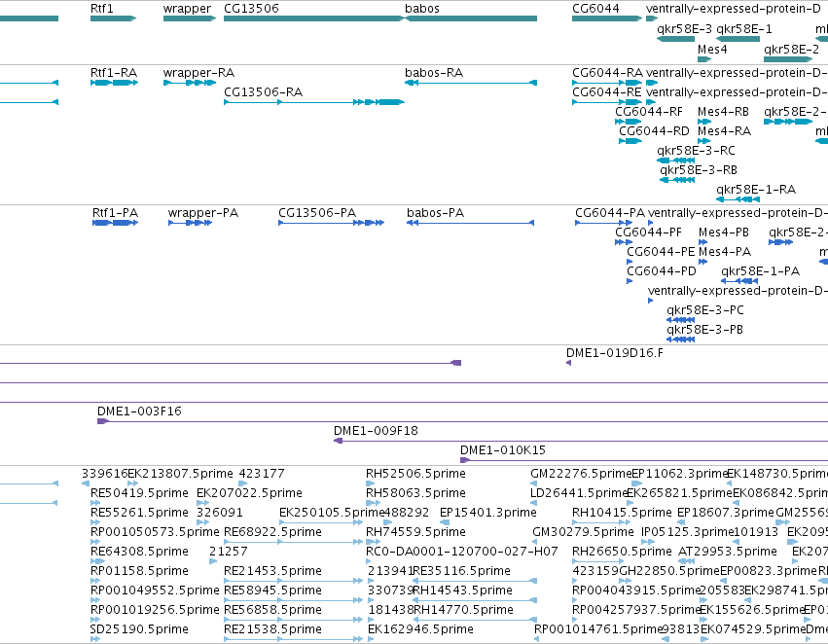
Task: Select the Rtf1 gene bar
Action: pyautogui.click(x=113, y=18)
